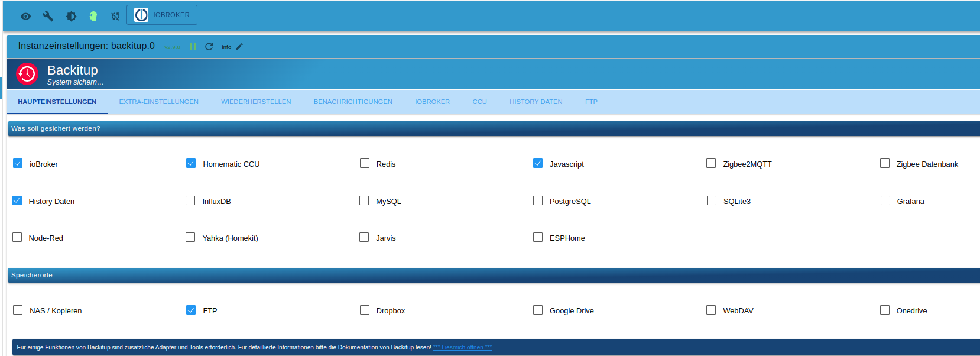Uncheck the Javascript checkbox
This screenshot has height=356, width=980.
click(x=538, y=163)
